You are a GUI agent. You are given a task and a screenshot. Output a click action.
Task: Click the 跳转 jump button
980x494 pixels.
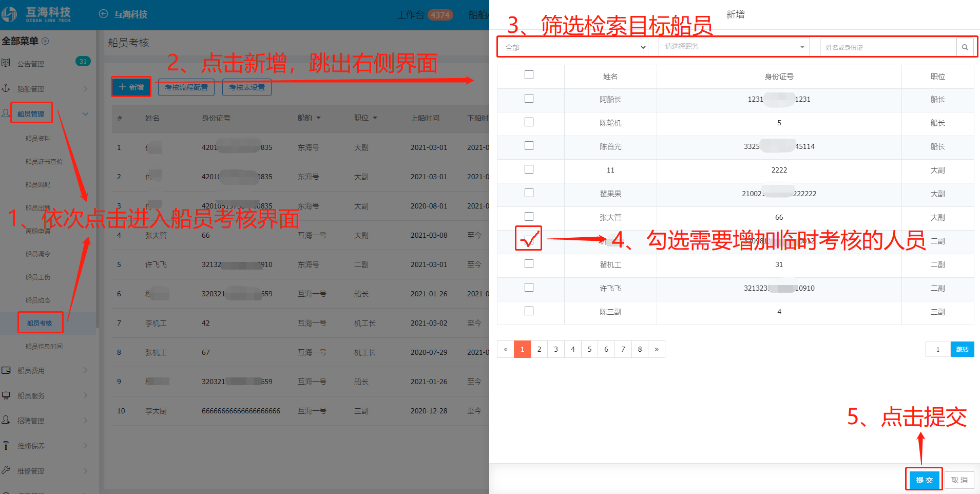point(962,349)
